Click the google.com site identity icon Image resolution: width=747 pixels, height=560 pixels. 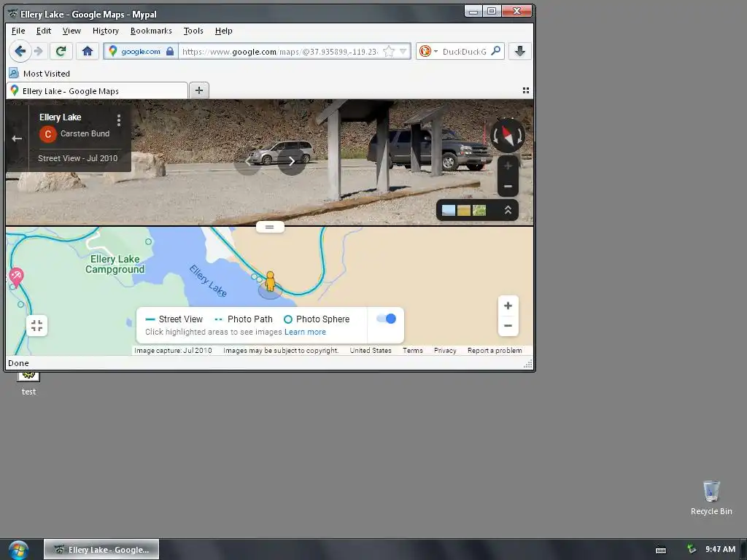[x=113, y=51]
